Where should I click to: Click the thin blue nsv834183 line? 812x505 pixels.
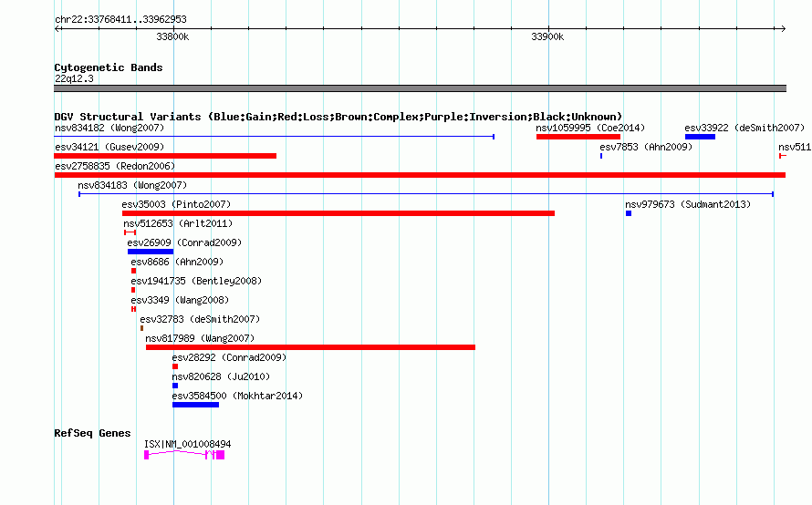point(426,194)
